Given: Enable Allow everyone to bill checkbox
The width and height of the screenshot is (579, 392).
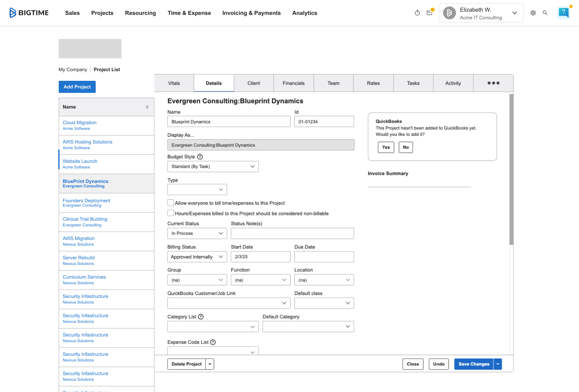Looking at the screenshot, I should pos(171,203).
